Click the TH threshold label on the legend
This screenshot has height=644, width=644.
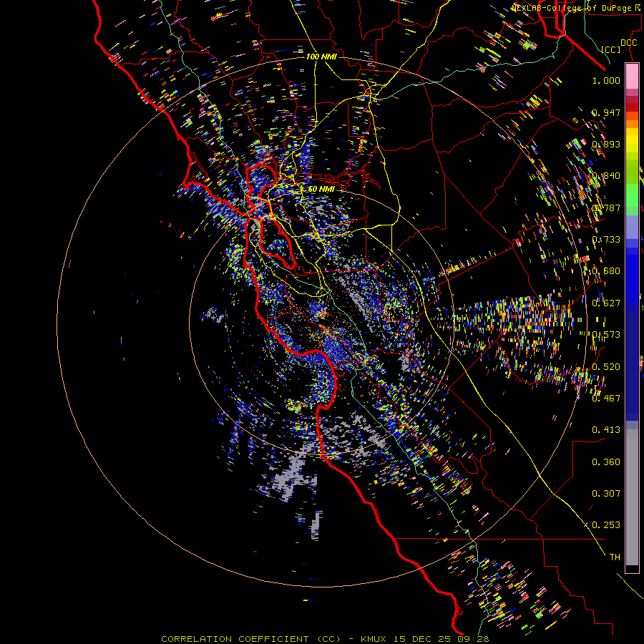615,557
